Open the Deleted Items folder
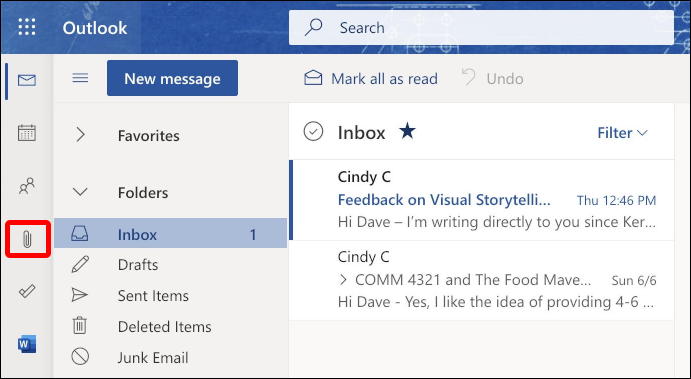This screenshot has width=691, height=379. click(x=171, y=327)
